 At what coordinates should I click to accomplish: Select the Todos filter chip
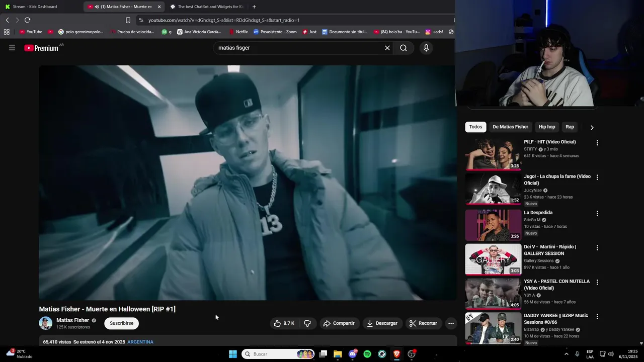point(475,127)
